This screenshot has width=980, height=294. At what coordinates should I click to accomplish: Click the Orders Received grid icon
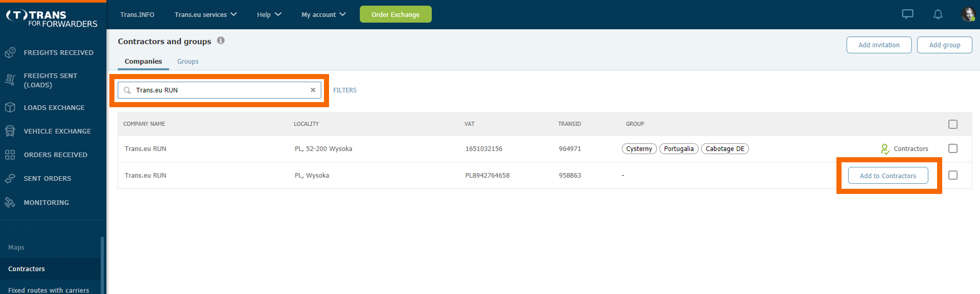10,155
